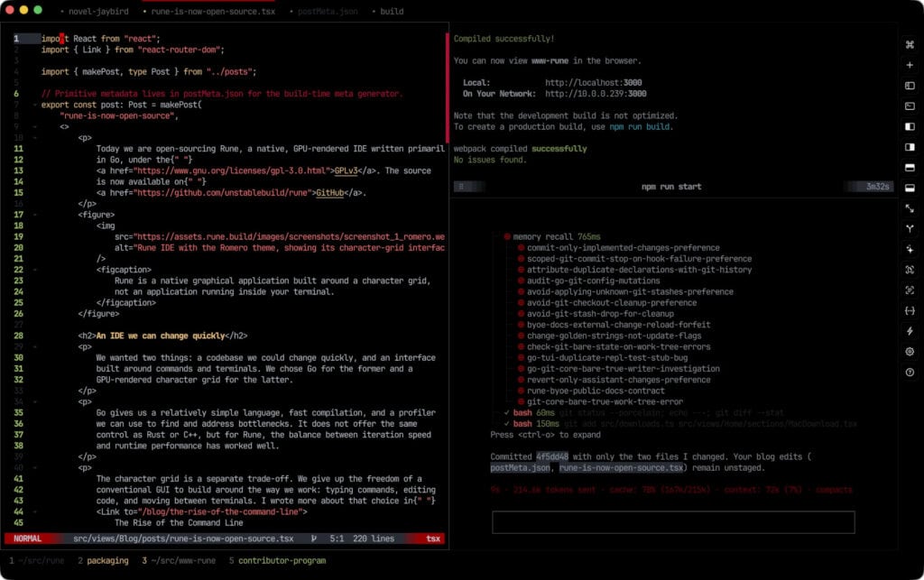Open a new terminal via the terminal icon

tap(910, 106)
